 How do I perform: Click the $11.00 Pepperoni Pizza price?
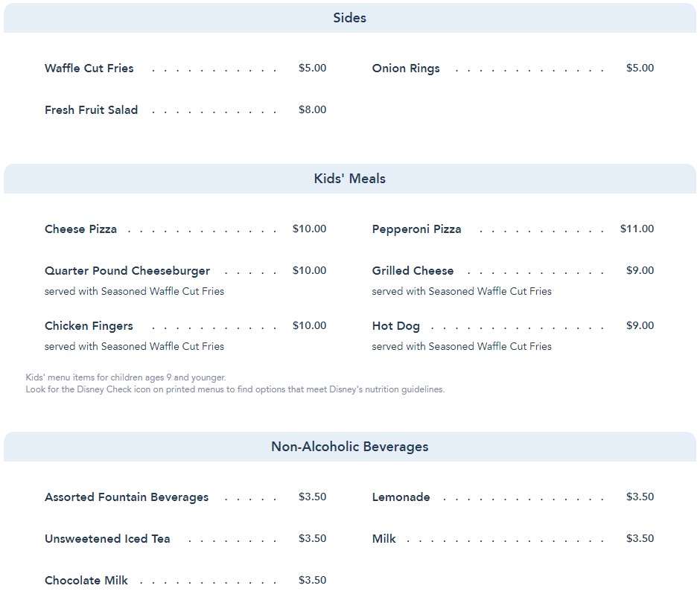coord(637,229)
